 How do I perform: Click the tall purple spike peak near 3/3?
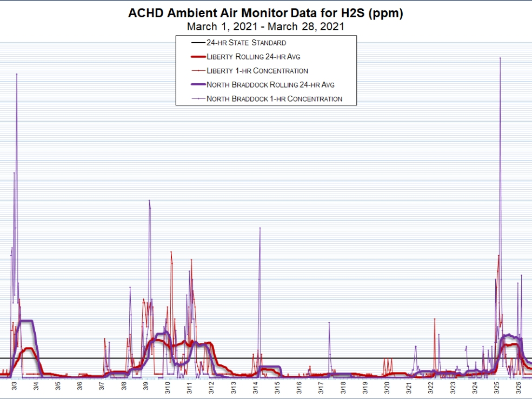click(x=17, y=74)
